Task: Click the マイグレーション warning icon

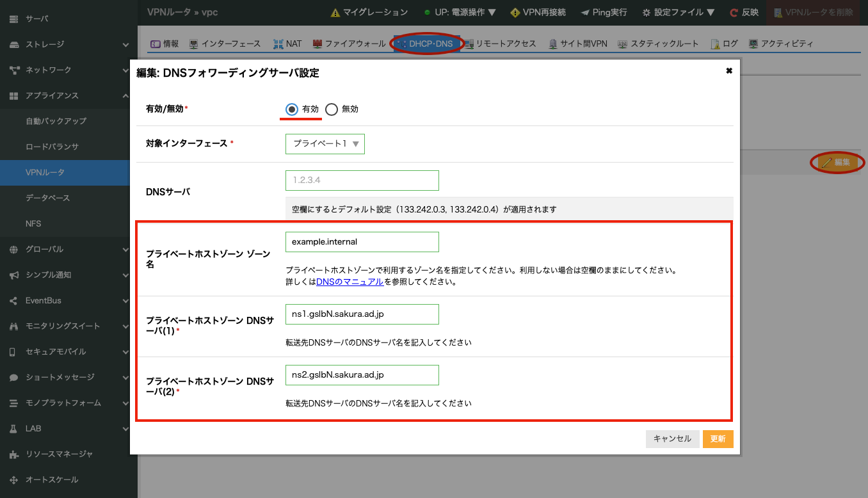Action: (335, 12)
